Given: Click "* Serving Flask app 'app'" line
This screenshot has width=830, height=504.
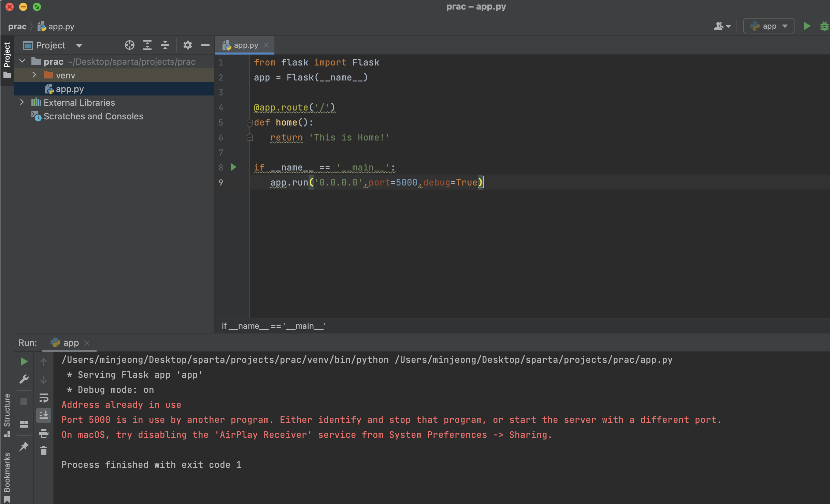Looking at the screenshot, I should pyautogui.click(x=134, y=375).
